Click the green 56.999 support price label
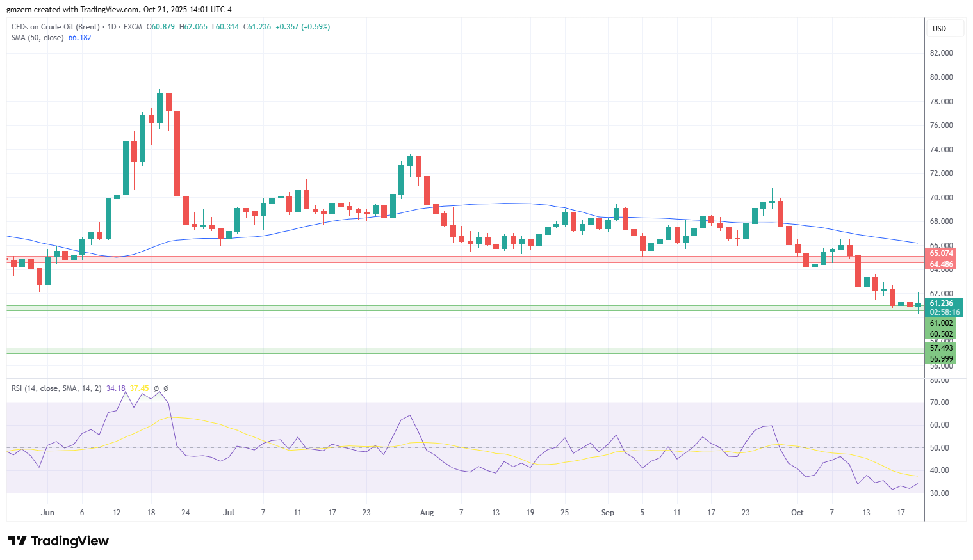Image resolution: width=973 pixels, height=560 pixels. click(x=941, y=359)
